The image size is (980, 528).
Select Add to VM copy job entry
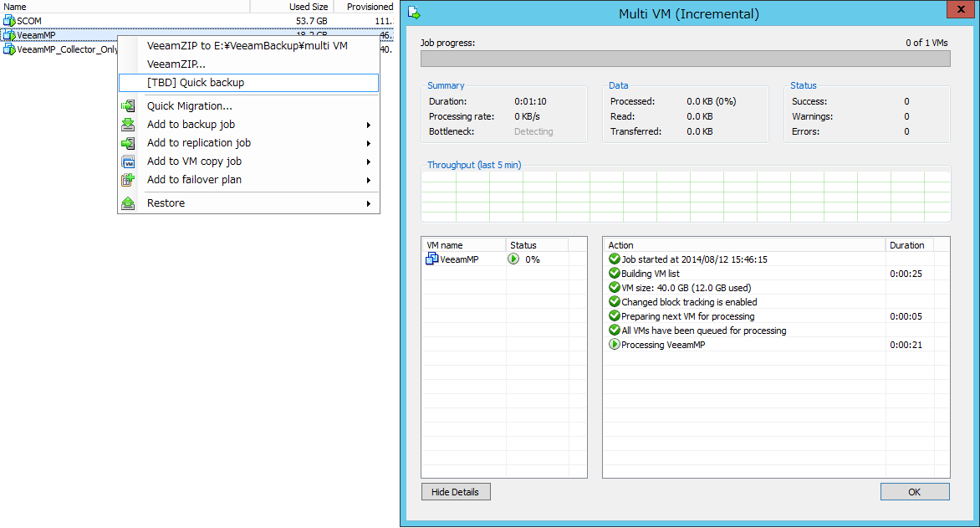click(248, 161)
